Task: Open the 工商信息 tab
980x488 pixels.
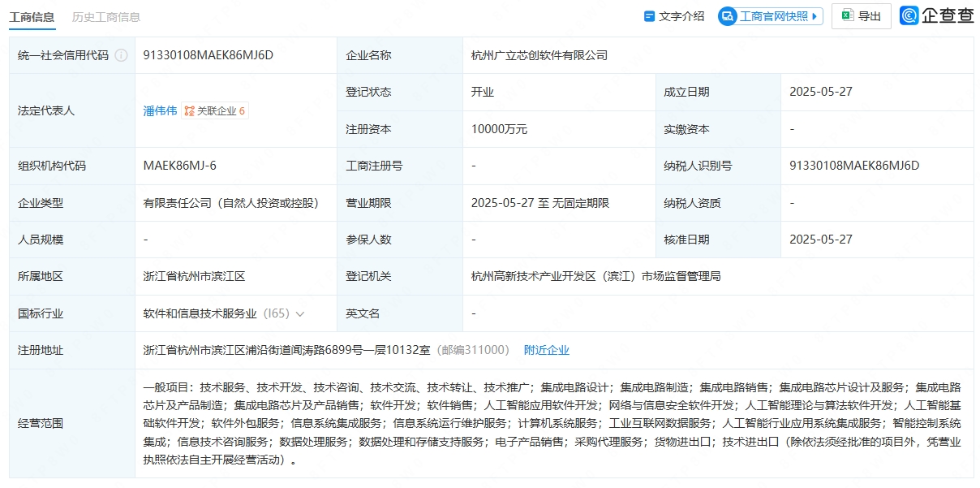Action: 32,16
